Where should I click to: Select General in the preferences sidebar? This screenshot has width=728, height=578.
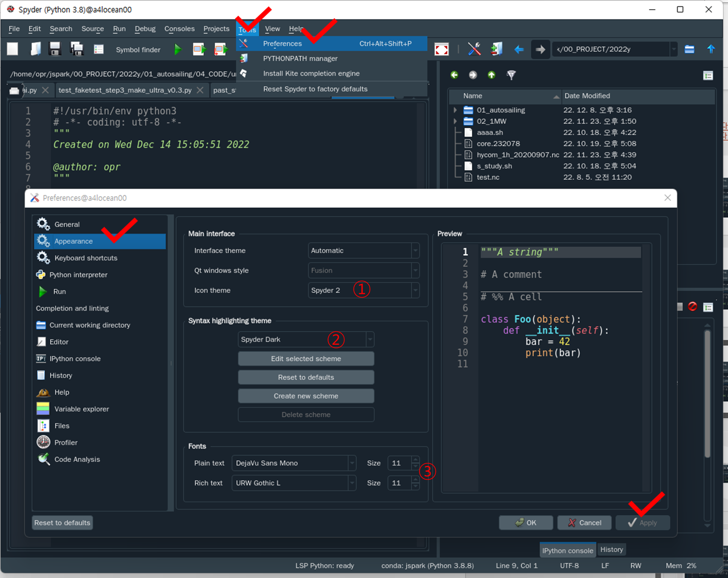100,225
